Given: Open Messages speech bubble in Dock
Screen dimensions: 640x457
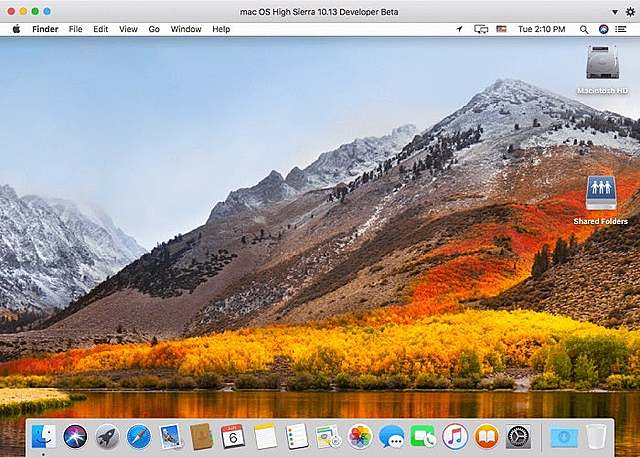Looking at the screenshot, I should click(391, 437).
